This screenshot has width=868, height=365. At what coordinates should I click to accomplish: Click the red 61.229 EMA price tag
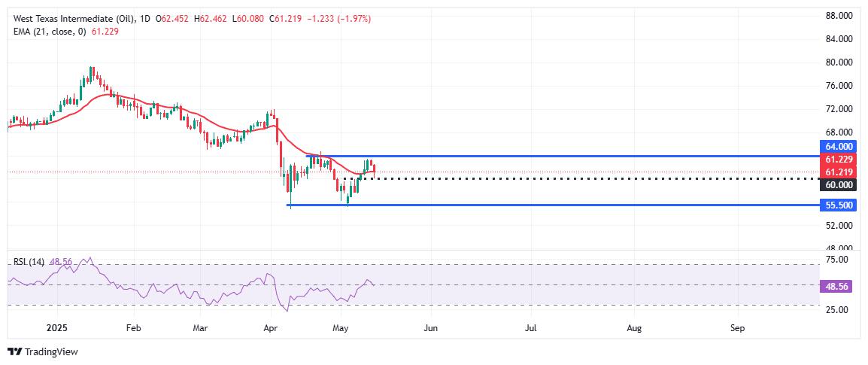click(838, 160)
